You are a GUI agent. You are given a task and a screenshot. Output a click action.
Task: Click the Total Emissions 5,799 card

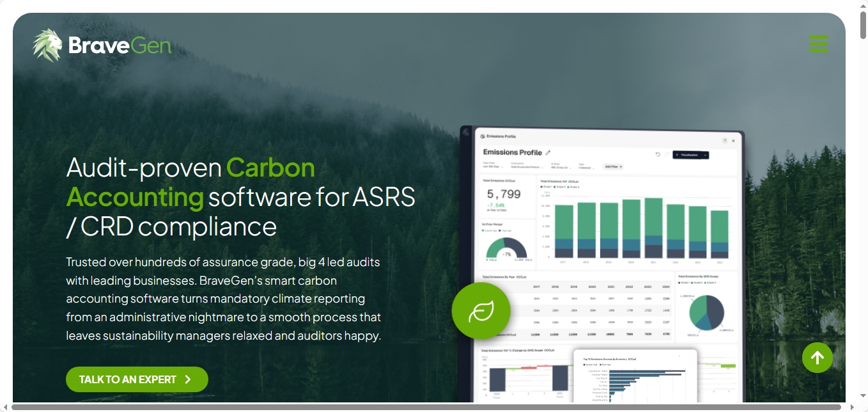(x=507, y=196)
